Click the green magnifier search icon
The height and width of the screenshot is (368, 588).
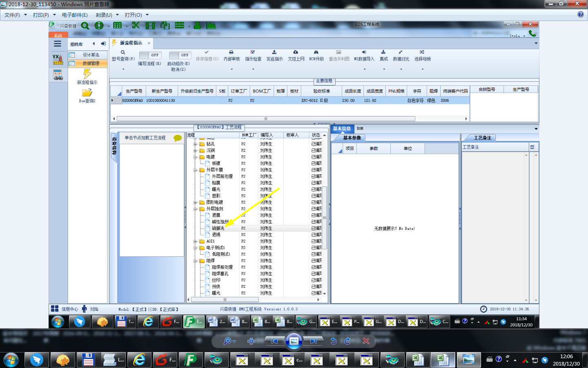pyautogui.click(x=85, y=25)
